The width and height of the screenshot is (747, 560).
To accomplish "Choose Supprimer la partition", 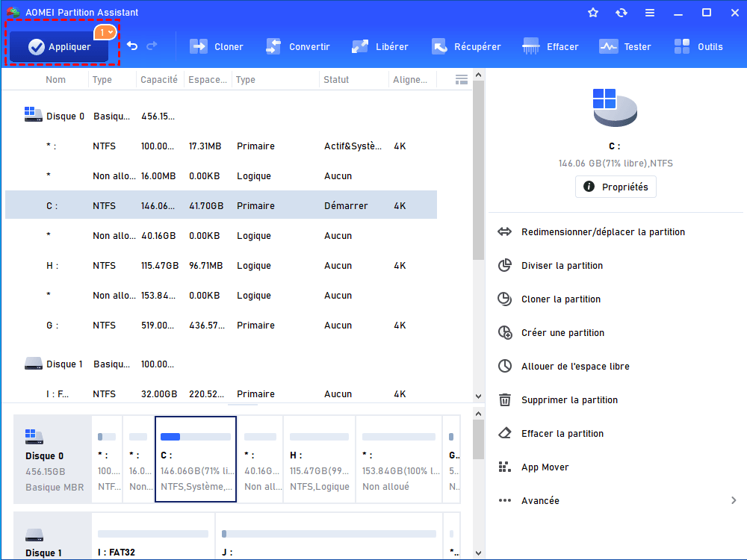I will pos(569,400).
